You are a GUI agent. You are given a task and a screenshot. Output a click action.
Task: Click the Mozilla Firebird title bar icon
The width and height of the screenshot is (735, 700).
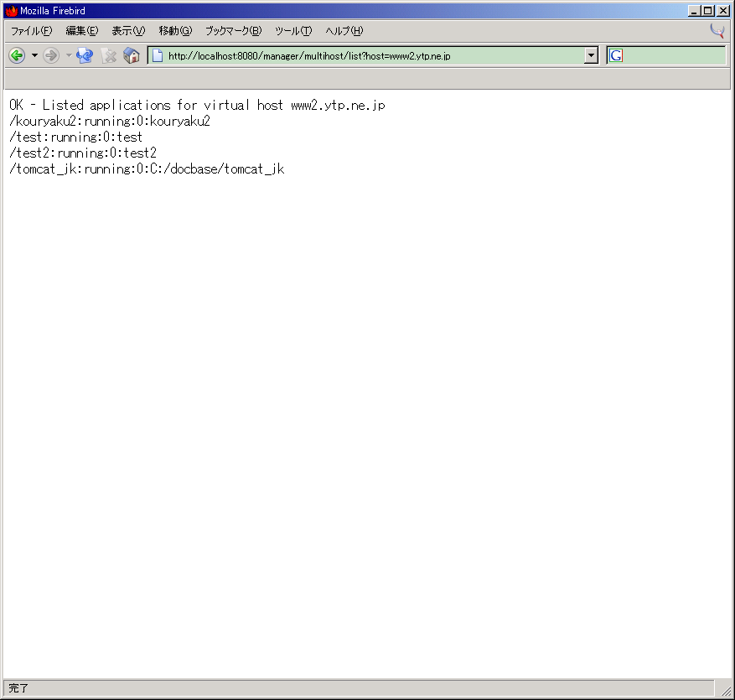[x=12, y=11]
